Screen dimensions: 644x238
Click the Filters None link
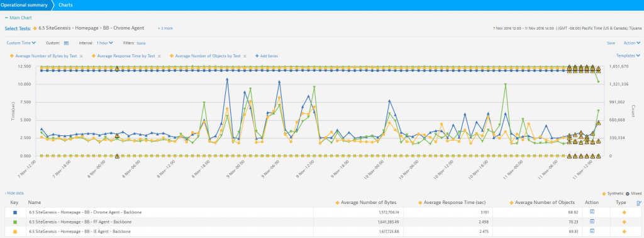pyautogui.click(x=142, y=43)
